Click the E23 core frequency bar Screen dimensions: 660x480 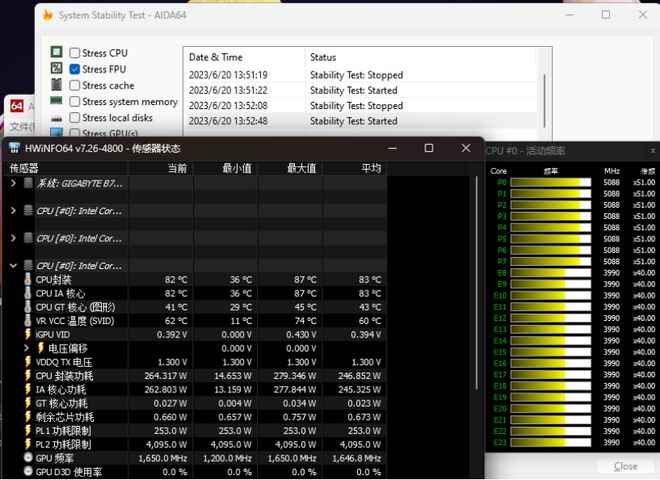coord(551,443)
